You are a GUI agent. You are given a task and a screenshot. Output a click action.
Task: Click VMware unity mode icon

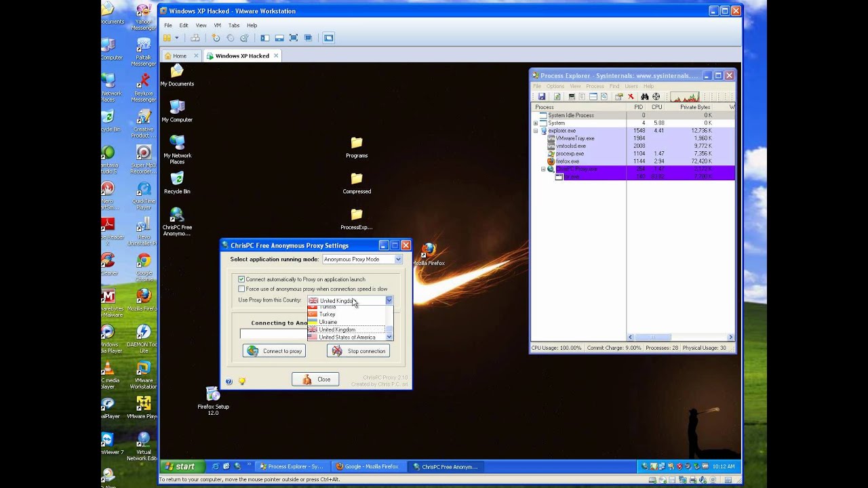point(308,38)
